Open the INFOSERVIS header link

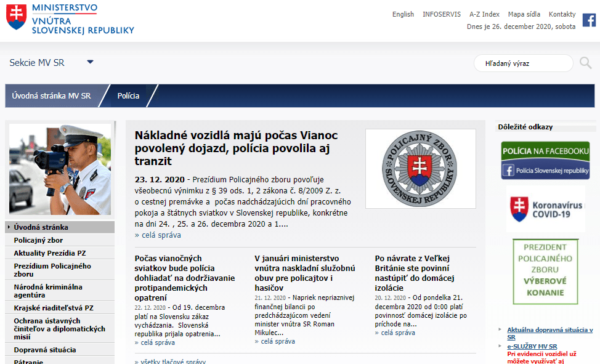[442, 14]
